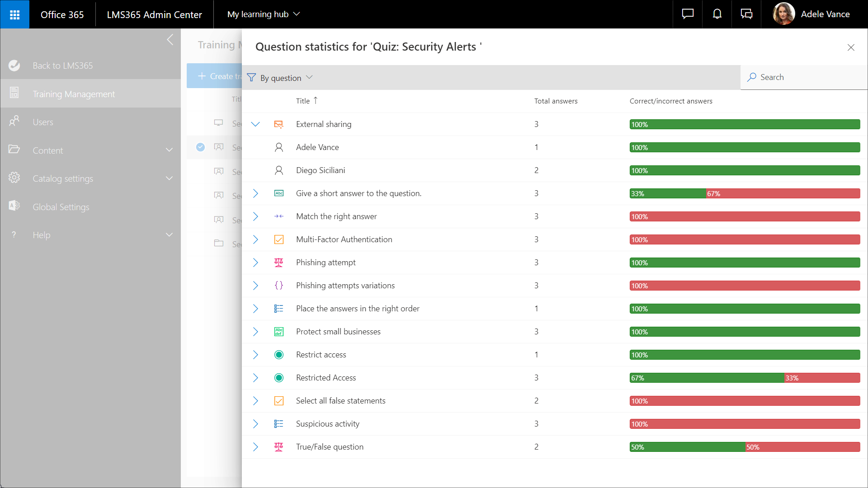Click the Match the right answer icon
The image size is (868, 488).
pos(278,216)
